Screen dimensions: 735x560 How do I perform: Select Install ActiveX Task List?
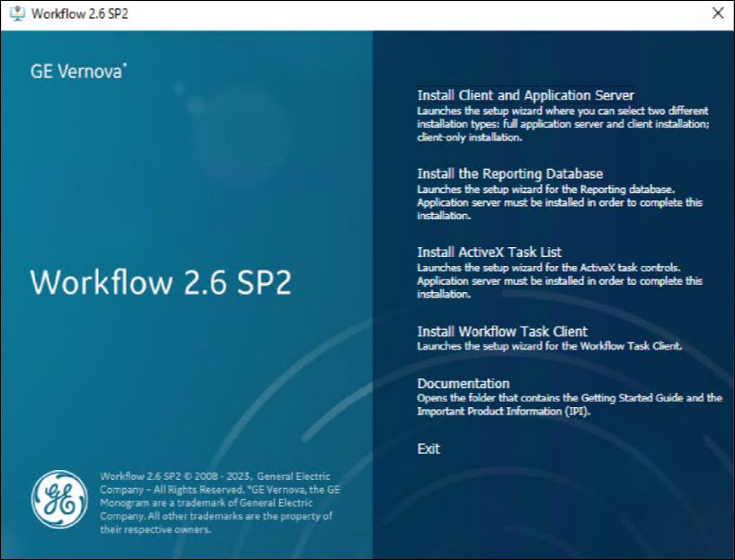coord(489,253)
